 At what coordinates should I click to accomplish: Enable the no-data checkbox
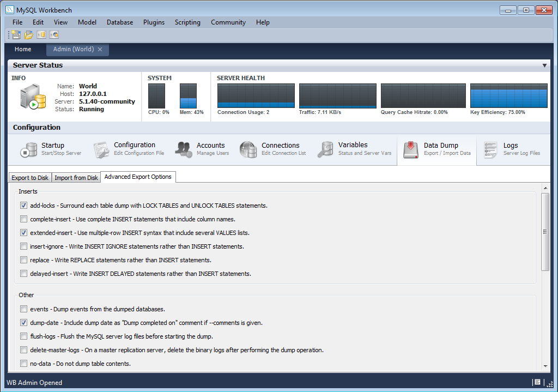[x=23, y=364]
